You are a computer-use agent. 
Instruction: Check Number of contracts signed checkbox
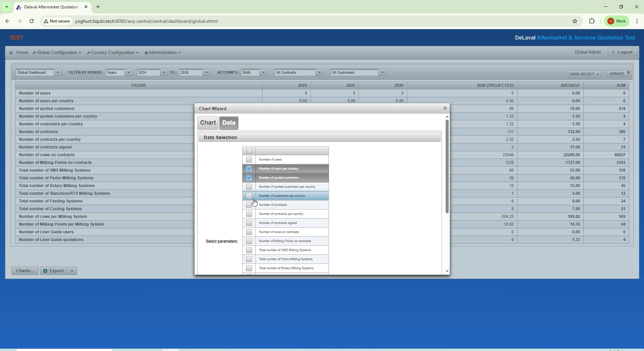click(249, 223)
